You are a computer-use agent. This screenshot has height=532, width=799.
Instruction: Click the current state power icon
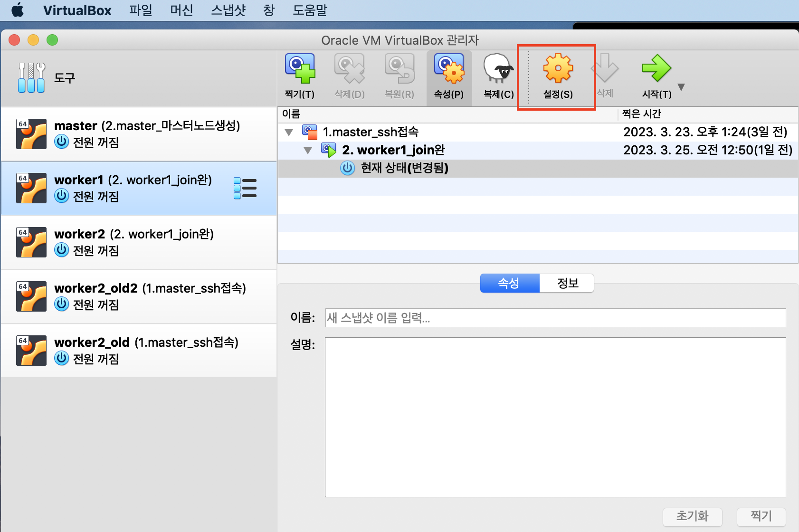pos(348,168)
